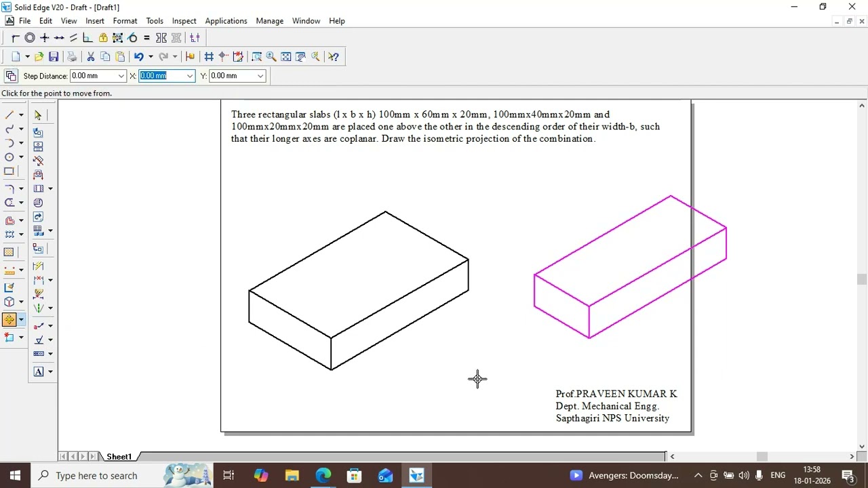868x488 pixels.
Task: Click the highlighted Move tool
Action: (x=9, y=319)
